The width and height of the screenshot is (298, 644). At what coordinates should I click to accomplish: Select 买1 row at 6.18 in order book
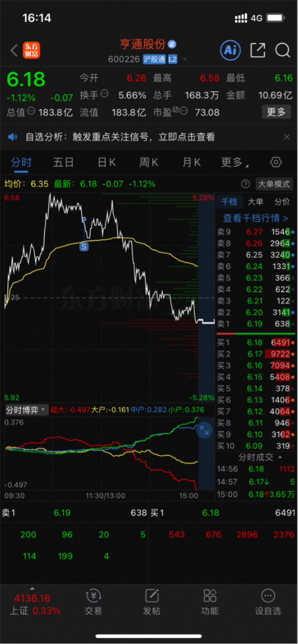[x=255, y=343]
